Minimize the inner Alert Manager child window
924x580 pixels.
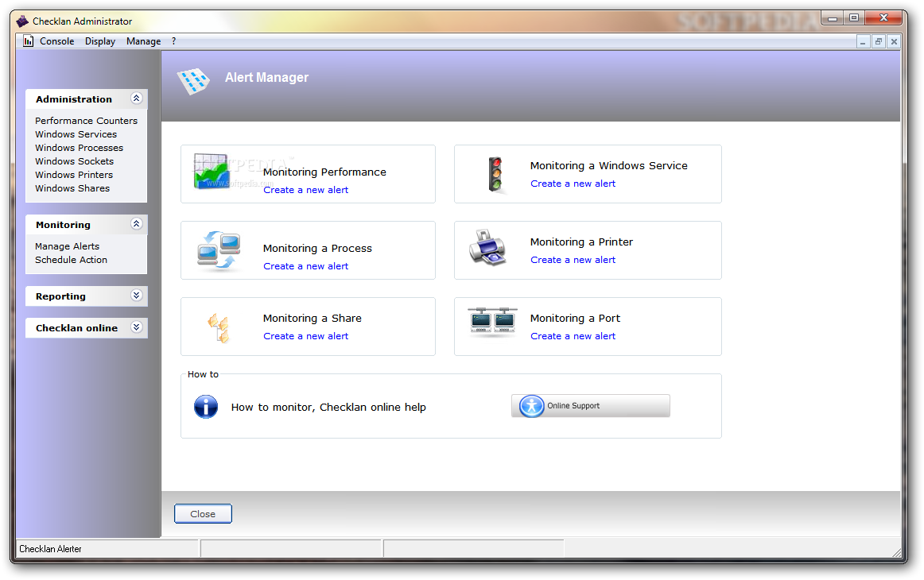[x=863, y=41]
